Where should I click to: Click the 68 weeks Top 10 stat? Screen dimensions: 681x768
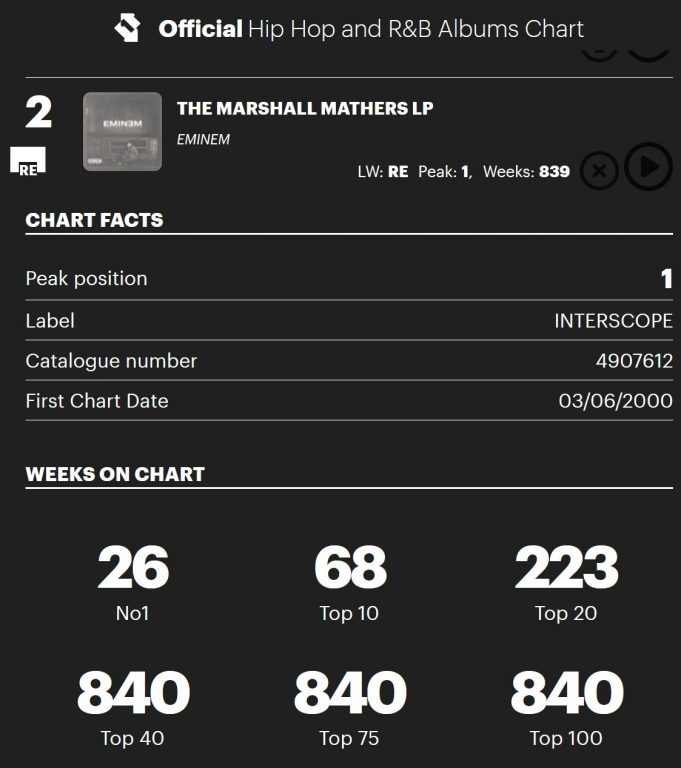point(349,568)
